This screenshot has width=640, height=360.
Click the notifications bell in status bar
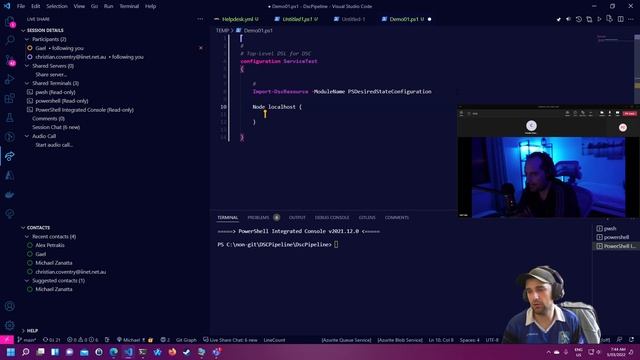point(631,340)
